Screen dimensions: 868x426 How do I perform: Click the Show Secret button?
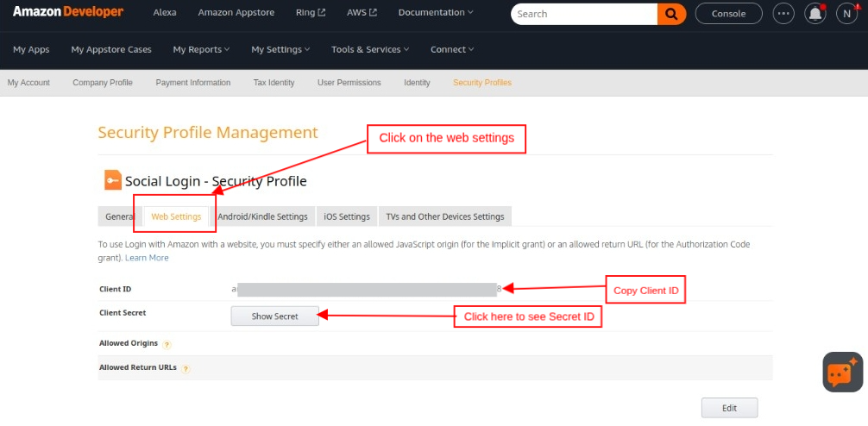[274, 316]
